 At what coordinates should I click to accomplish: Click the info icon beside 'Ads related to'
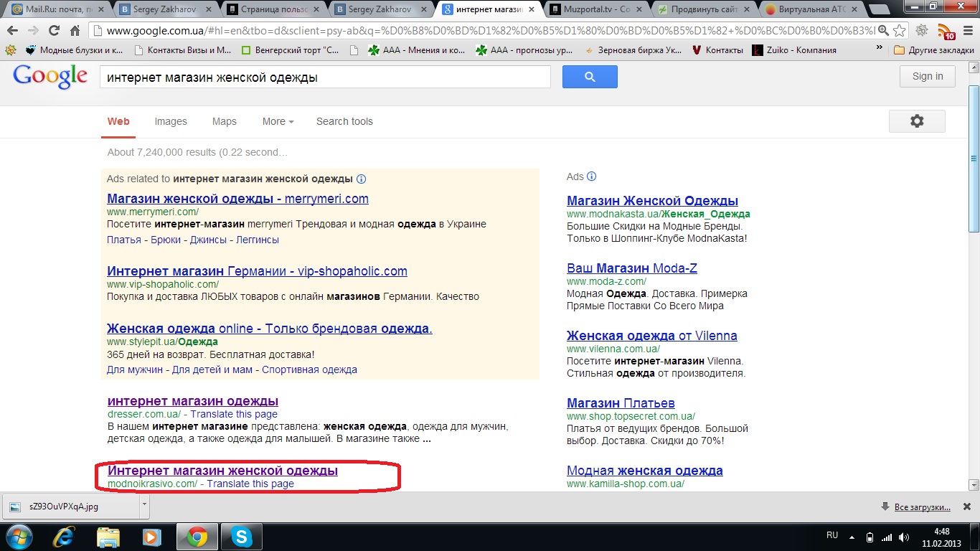point(362,179)
